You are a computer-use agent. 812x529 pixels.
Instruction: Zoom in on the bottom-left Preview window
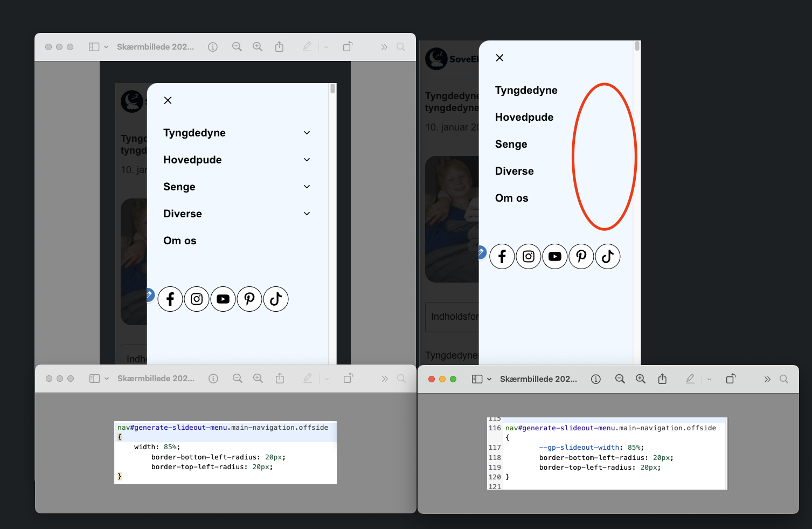(x=258, y=379)
